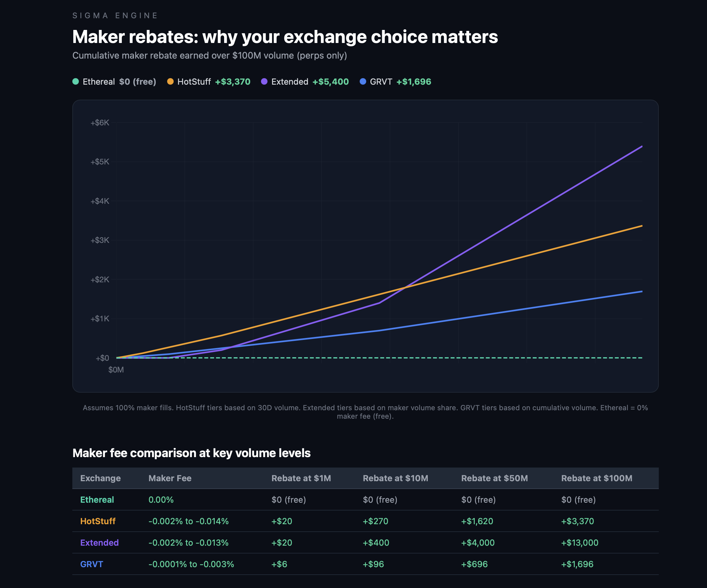This screenshot has height=588, width=707.
Task: Click the purple Extended legend dot
Action: [x=264, y=81]
